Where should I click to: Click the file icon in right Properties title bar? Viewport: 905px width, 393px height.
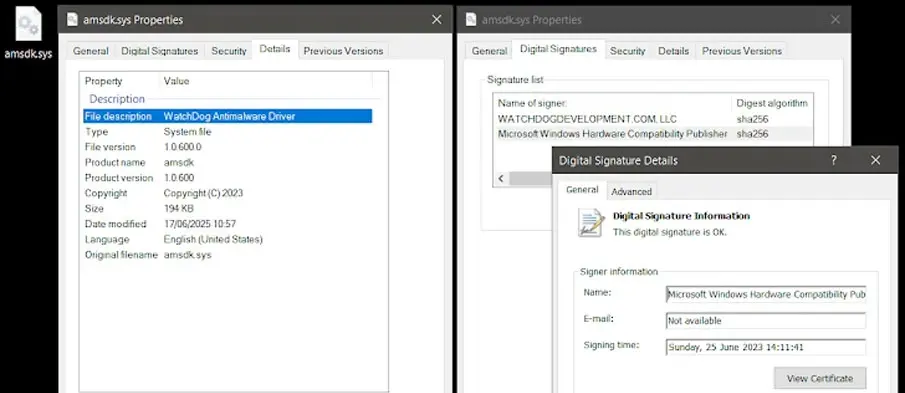coord(471,20)
